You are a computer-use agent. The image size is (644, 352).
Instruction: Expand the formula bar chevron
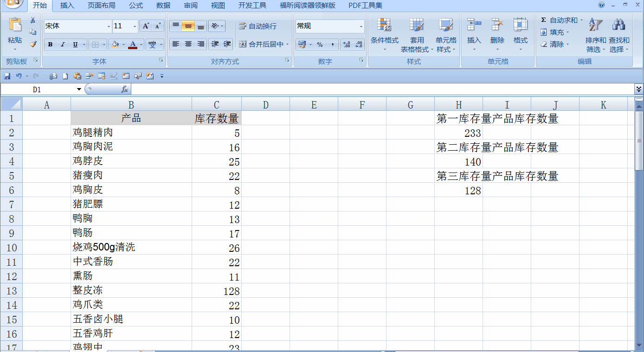tap(639, 89)
